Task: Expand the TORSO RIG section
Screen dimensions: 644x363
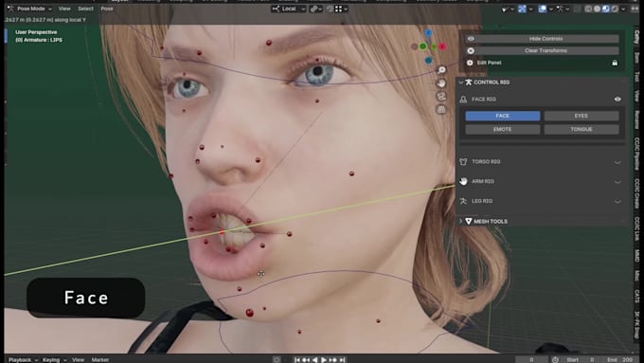Action: coord(617,162)
